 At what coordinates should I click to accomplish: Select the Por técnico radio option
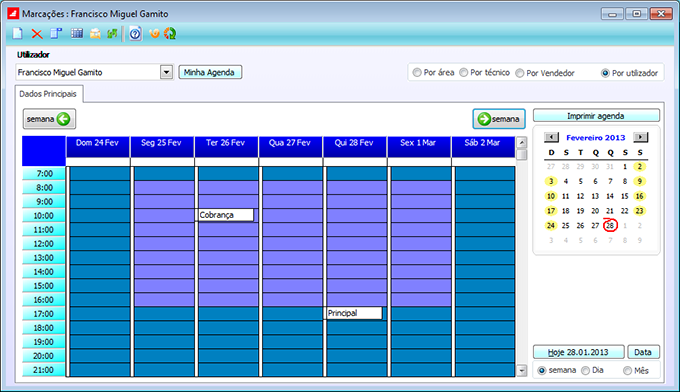[x=464, y=73]
